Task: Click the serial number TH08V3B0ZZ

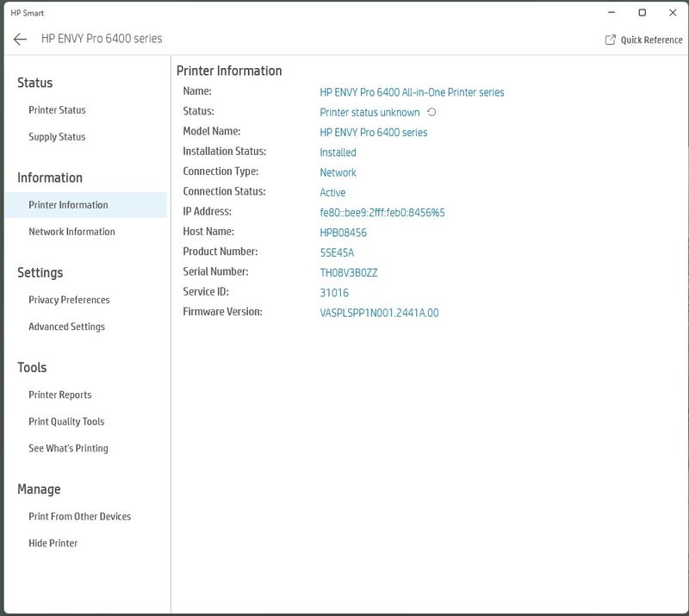Action: click(349, 272)
